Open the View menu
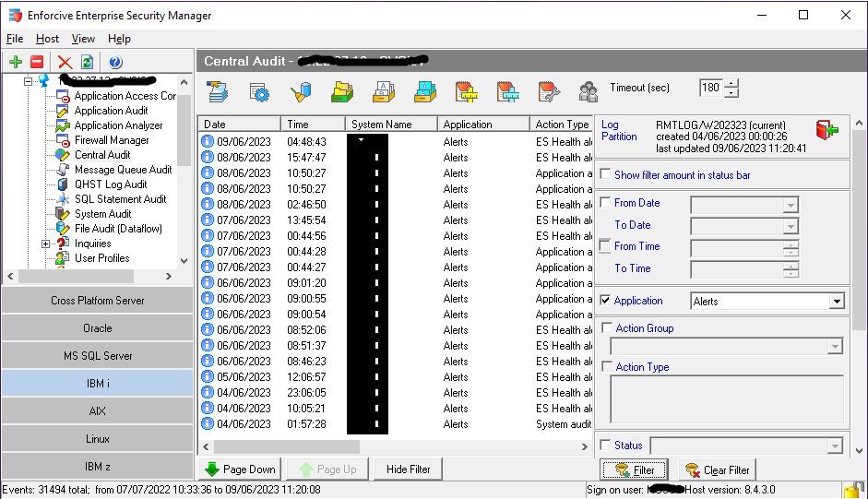 coord(83,39)
